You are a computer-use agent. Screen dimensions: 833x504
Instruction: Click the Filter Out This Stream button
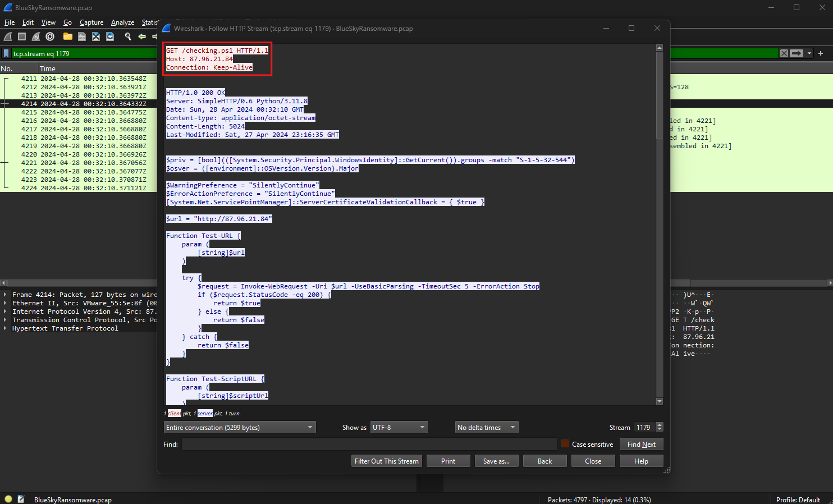[x=386, y=461]
